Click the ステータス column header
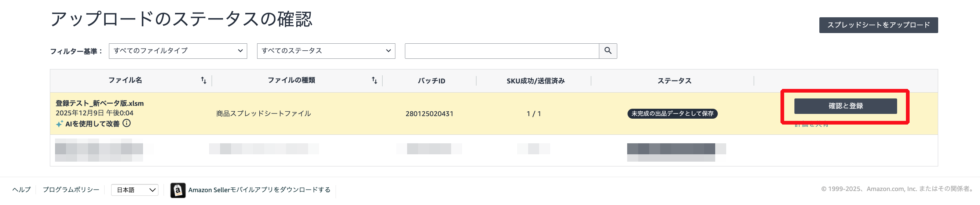The width and height of the screenshot is (980, 205). pos(674,81)
